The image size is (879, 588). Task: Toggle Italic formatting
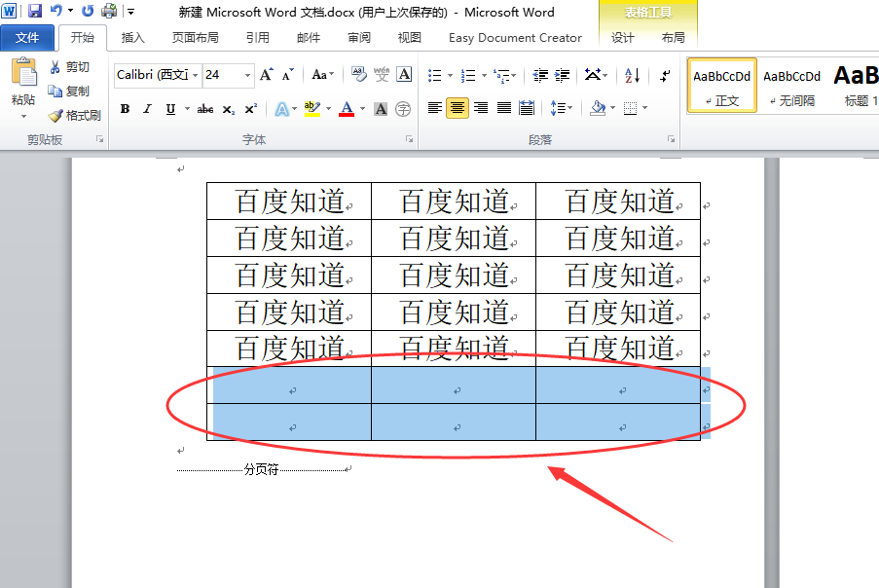click(147, 109)
